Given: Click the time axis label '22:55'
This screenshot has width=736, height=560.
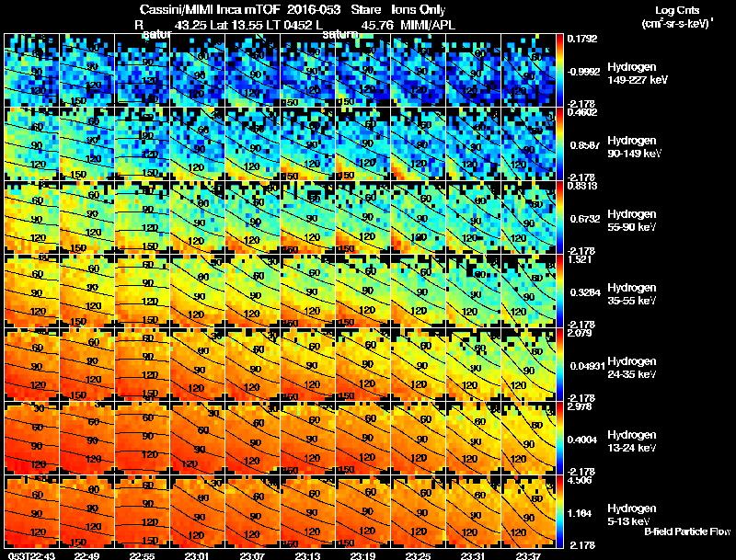Looking at the screenshot, I should click(x=143, y=555).
